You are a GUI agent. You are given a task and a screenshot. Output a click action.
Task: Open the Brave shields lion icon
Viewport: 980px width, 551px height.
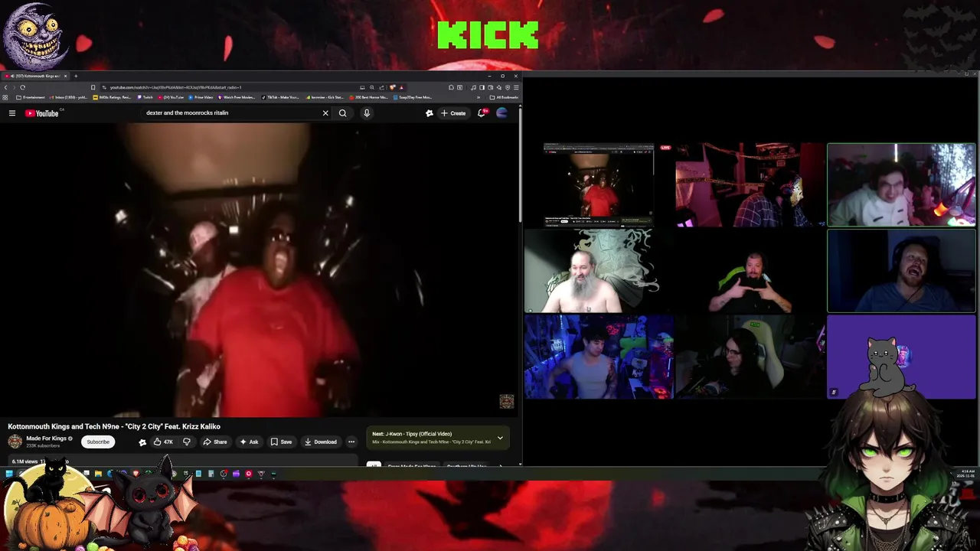(393, 87)
